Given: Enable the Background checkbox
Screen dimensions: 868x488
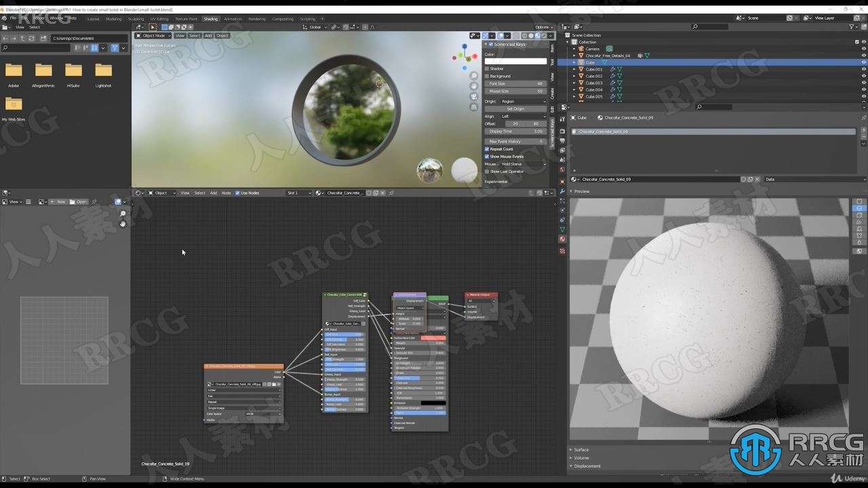Looking at the screenshot, I should pos(487,76).
